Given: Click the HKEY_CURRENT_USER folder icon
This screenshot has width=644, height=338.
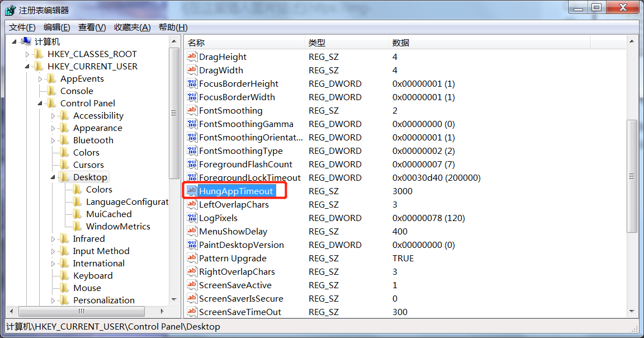Looking at the screenshot, I should (x=39, y=66).
